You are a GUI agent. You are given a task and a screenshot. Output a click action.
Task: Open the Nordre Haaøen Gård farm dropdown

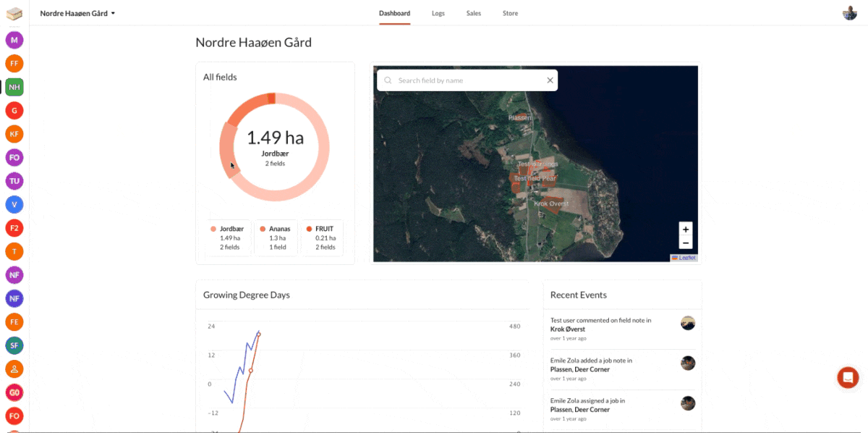pos(78,13)
